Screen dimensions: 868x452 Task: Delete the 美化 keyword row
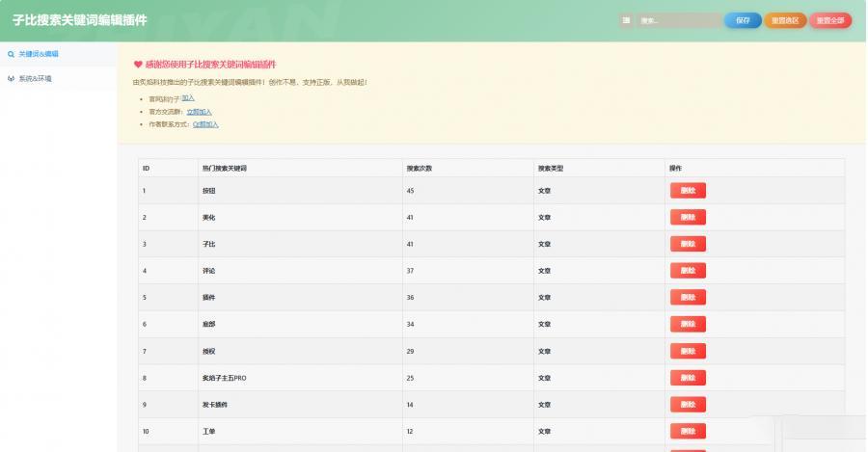click(688, 218)
